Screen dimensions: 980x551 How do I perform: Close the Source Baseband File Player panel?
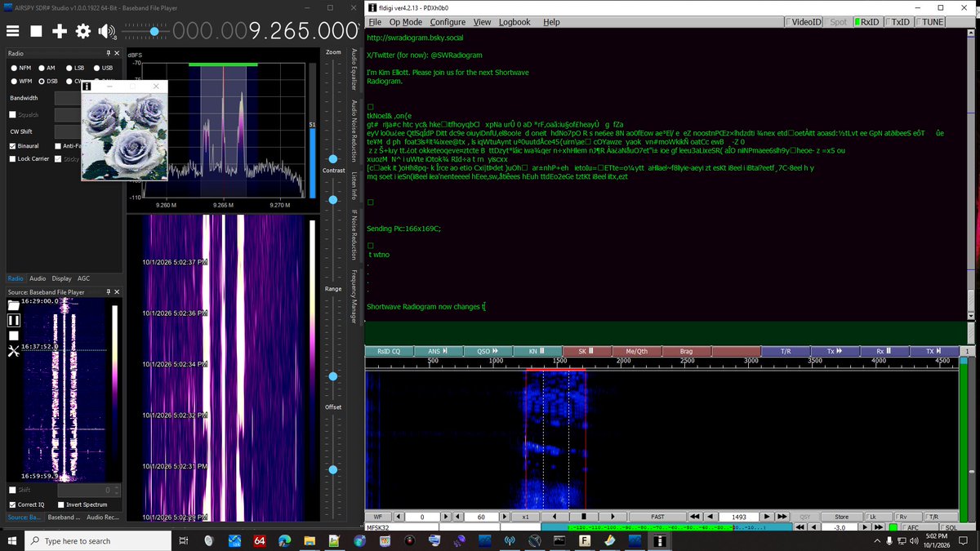coord(116,291)
